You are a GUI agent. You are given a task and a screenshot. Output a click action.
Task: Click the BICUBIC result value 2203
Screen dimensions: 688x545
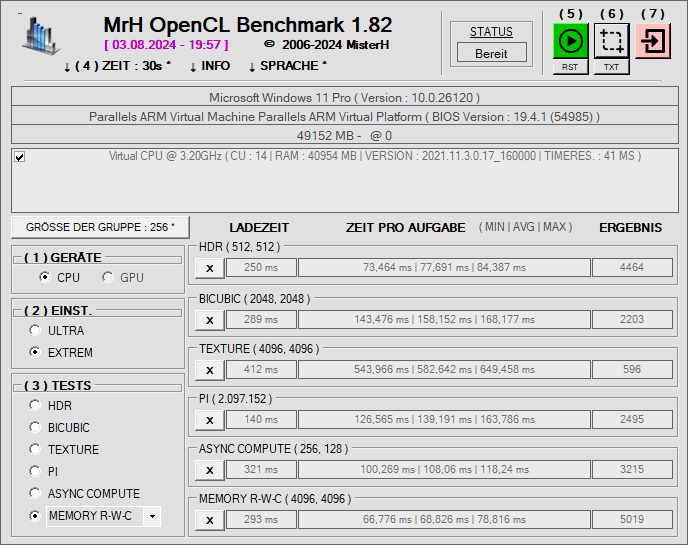(x=632, y=319)
